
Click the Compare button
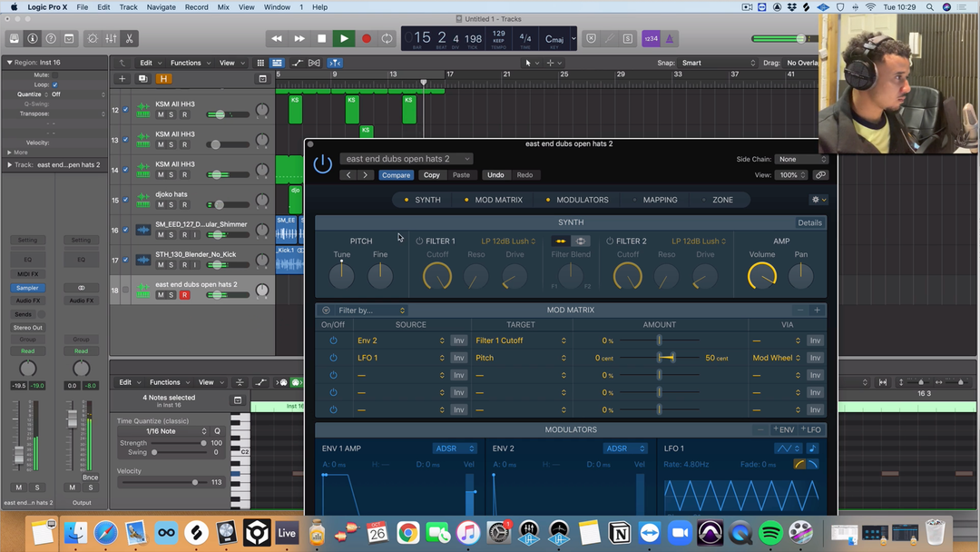click(396, 175)
